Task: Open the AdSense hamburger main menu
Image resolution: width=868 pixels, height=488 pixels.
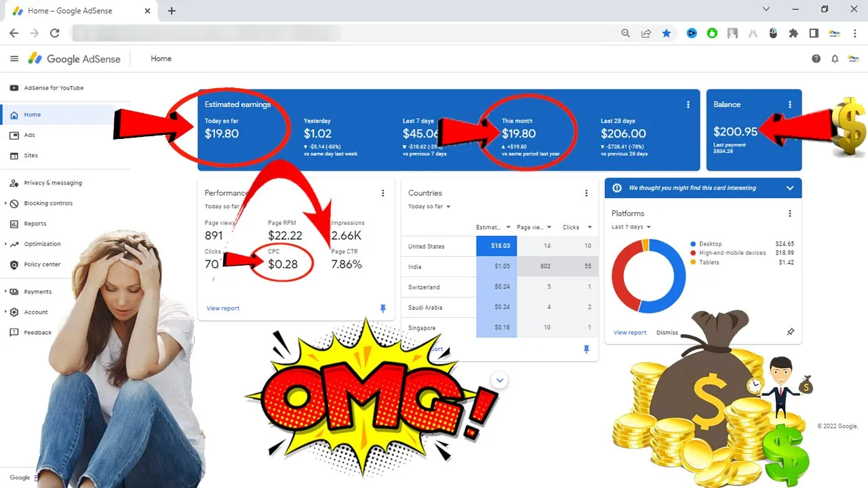Action: tap(14, 59)
